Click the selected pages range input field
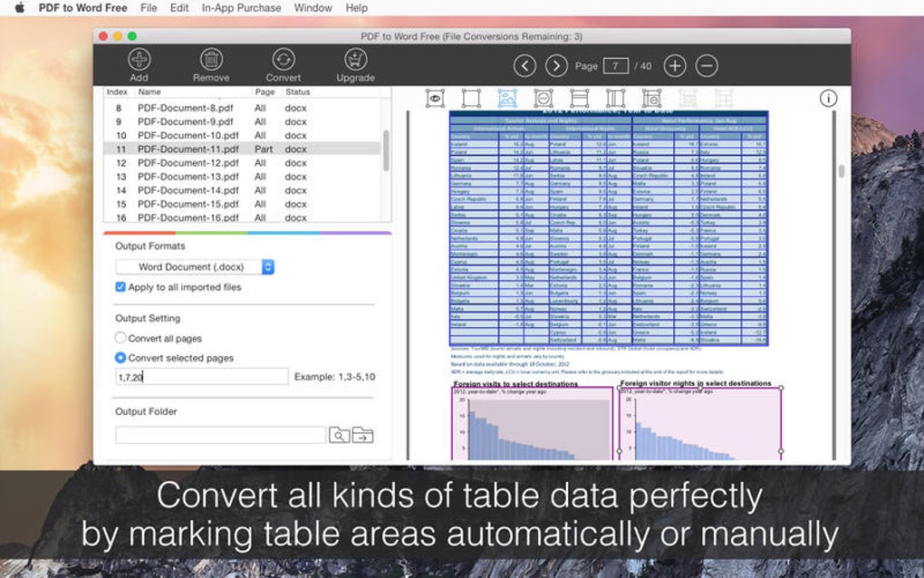924x578 pixels. [x=201, y=376]
